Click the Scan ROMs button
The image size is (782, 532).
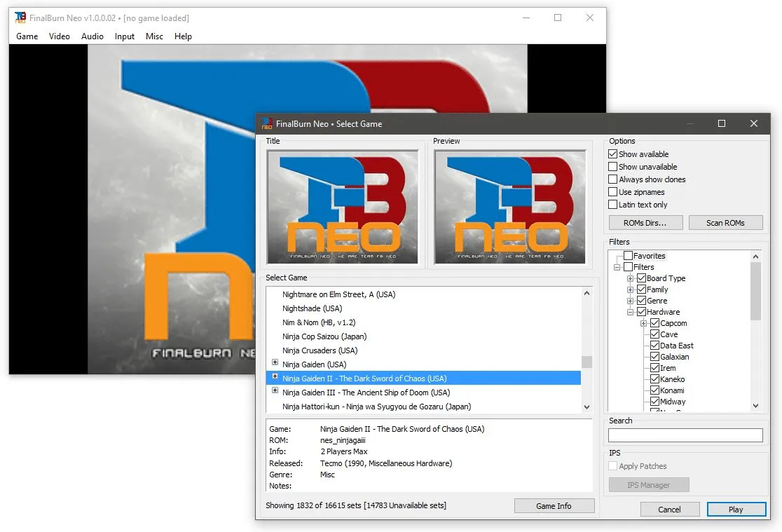[x=725, y=222]
